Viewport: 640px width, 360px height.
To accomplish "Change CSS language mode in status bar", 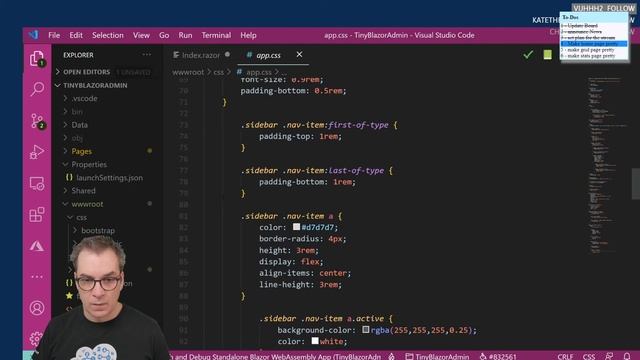I will tap(589, 356).
